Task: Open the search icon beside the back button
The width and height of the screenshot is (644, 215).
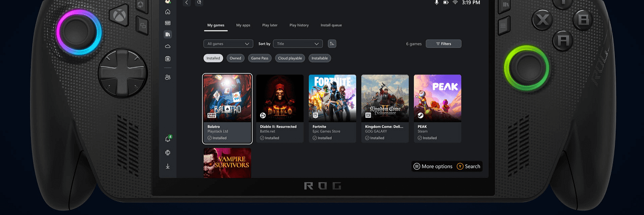Action: [x=199, y=3]
